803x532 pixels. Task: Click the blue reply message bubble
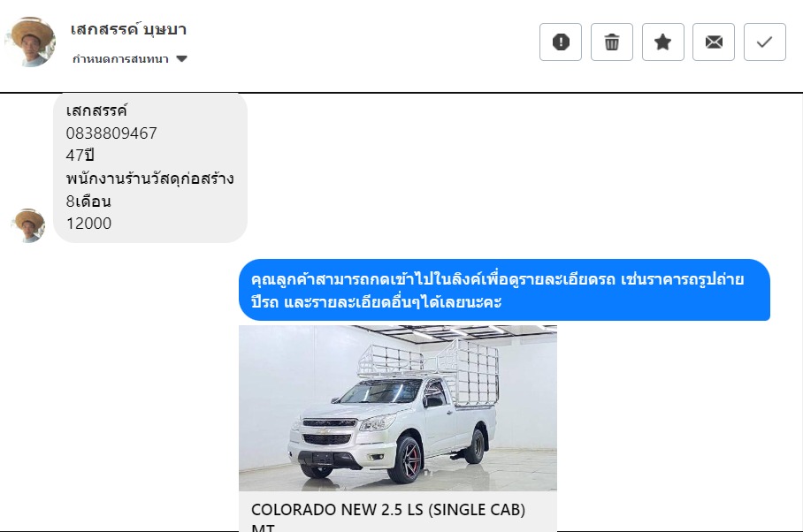(x=504, y=290)
